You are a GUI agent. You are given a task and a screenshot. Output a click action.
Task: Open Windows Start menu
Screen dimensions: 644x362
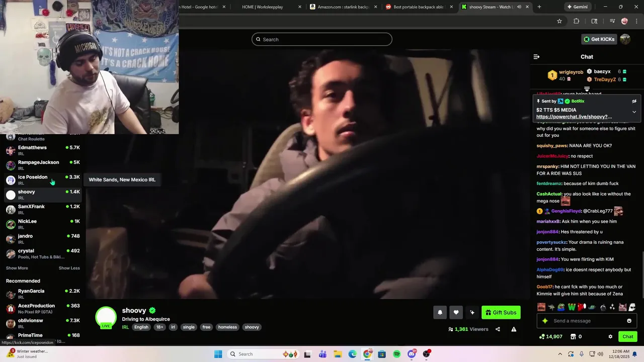pyautogui.click(x=218, y=354)
